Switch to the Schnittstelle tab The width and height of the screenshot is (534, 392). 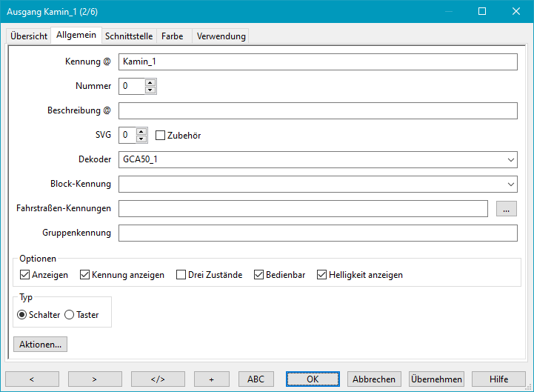click(129, 36)
